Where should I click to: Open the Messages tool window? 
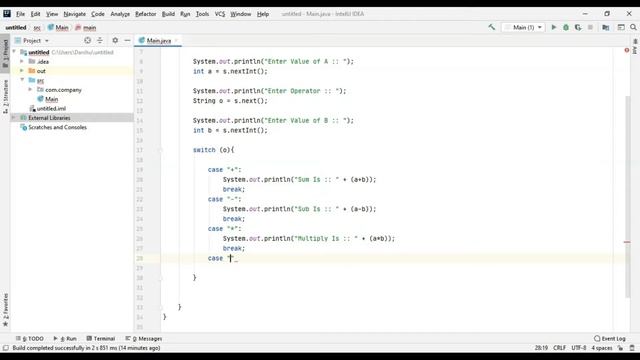click(x=144, y=338)
